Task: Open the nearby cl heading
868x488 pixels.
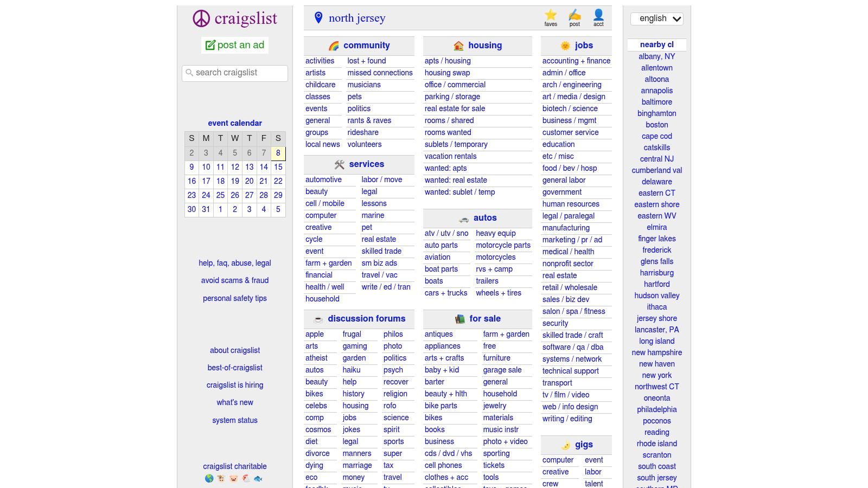Action: (x=657, y=45)
